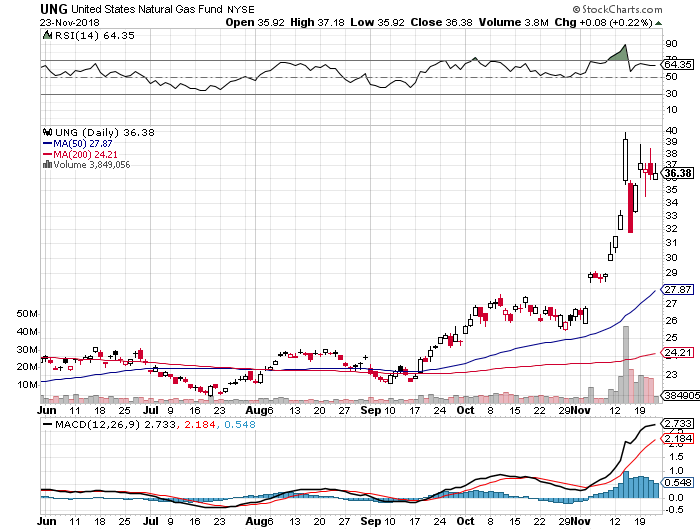Screen dimensions: 700x530
Task: Click the boxed 0.548 MACD axis label
Action: (679, 482)
